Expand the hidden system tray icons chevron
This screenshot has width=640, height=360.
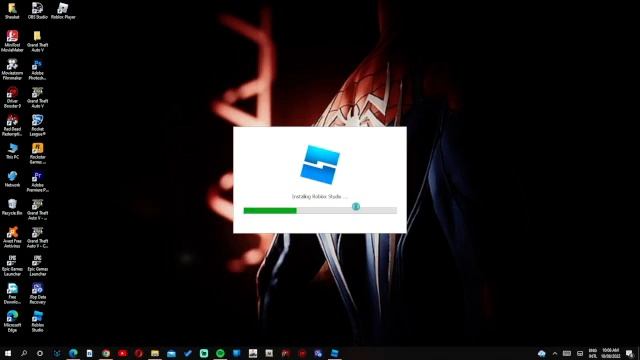[555, 353]
